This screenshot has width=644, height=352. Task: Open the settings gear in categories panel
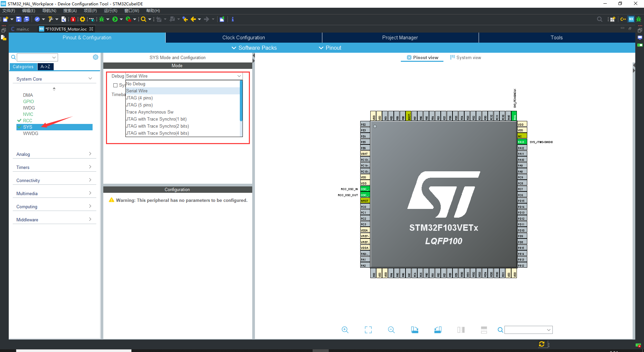coord(96,57)
